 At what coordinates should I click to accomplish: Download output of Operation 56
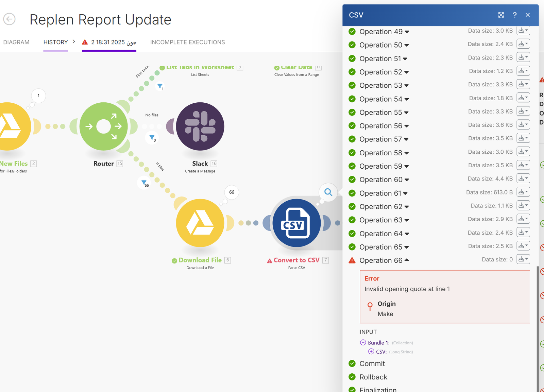point(523,125)
